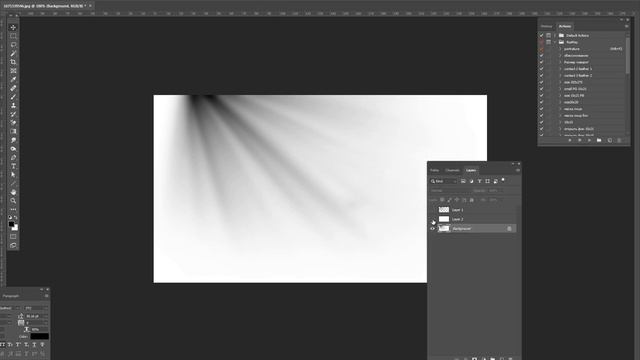Switch to the Paths tab
Screen dimensions: 640x360
click(x=434, y=170)
